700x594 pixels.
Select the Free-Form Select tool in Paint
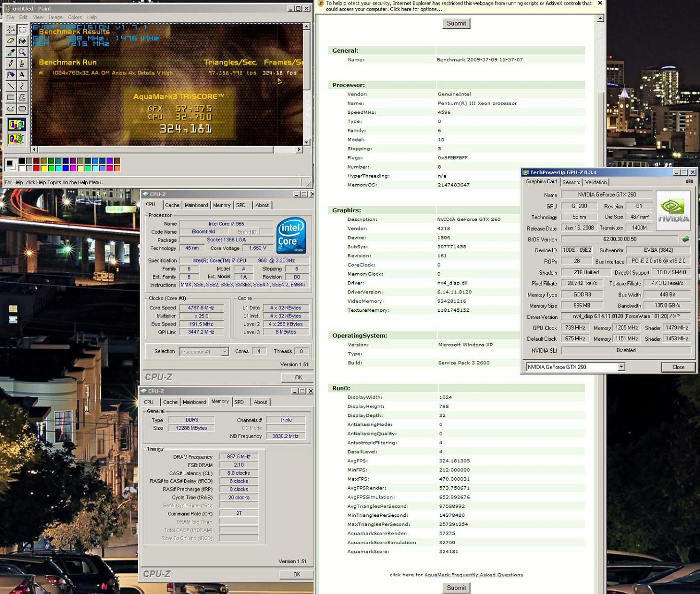pos(11,29)
